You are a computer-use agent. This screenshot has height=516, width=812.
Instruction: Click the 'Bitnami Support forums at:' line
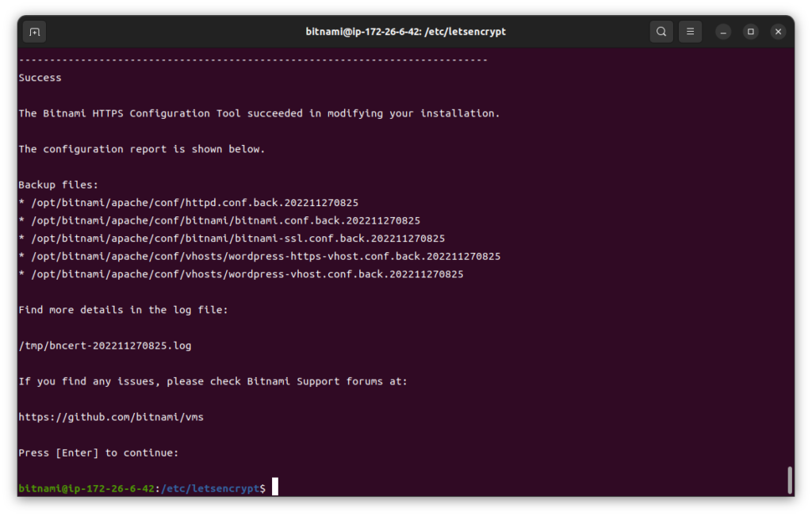(213, 381)
